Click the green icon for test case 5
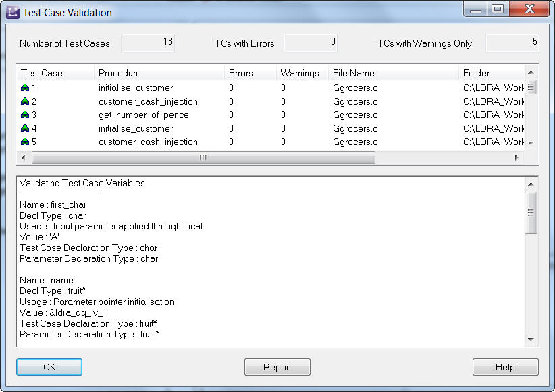This screenshot has width=555, height=392. (x=25, y=142)
